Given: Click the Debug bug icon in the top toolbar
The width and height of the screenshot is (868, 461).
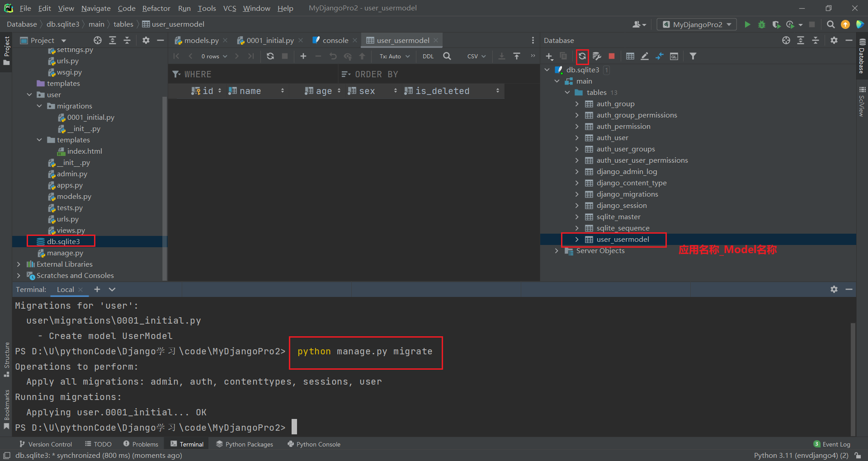Looking at the screenshot, I should 762,24.
